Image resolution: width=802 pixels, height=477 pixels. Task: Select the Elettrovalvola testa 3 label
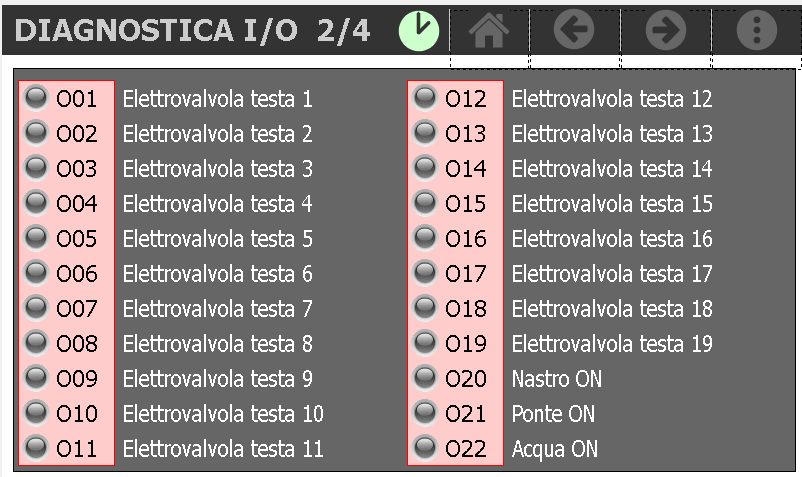pyautogui.click(x=217, y=169)
